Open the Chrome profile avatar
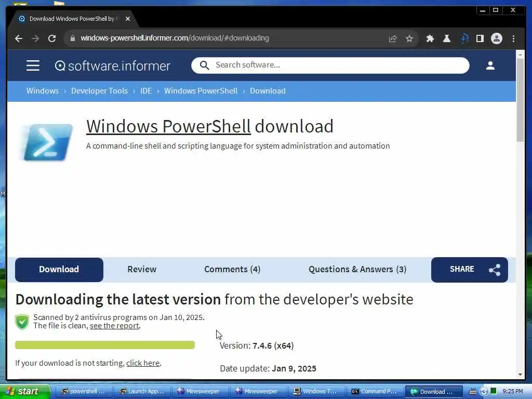 [496, 38]
